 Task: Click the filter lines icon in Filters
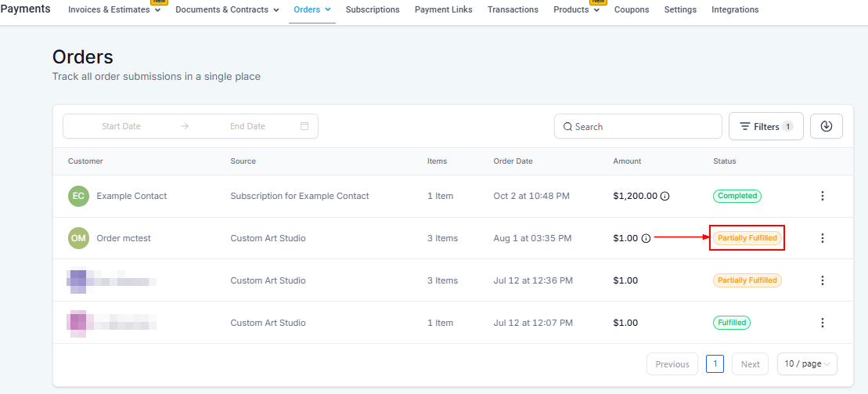(x=745, y=127)
